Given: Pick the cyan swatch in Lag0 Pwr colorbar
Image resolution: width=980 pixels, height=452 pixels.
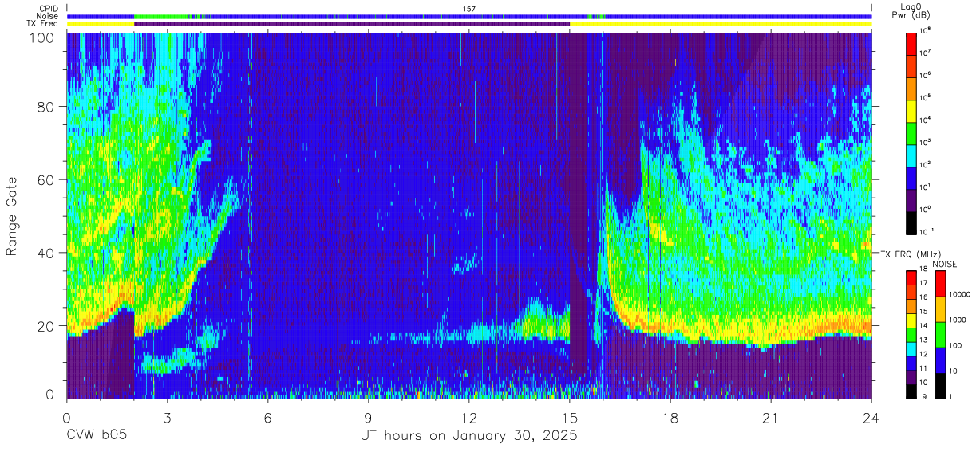Looking at the screenshot, I should click(911, 155).
